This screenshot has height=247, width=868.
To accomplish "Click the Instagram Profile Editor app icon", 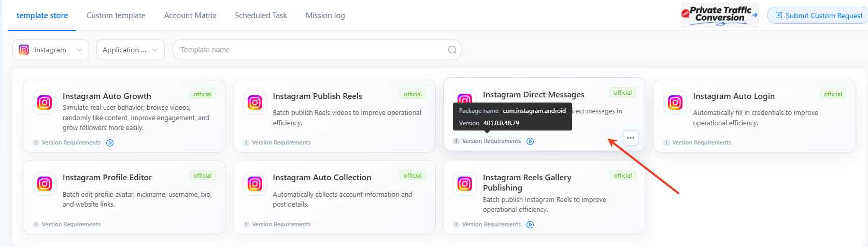I will pos(45,184).
